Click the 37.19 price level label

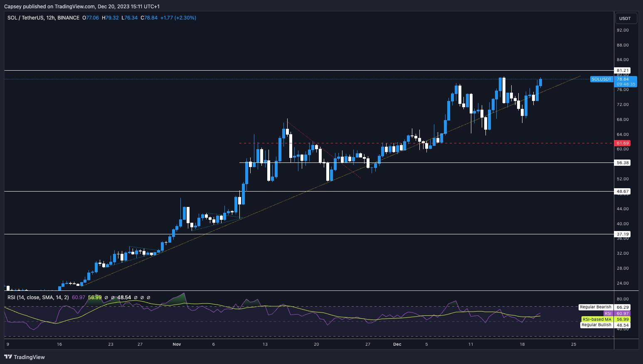pyautogui.click(x=622, y=234)
